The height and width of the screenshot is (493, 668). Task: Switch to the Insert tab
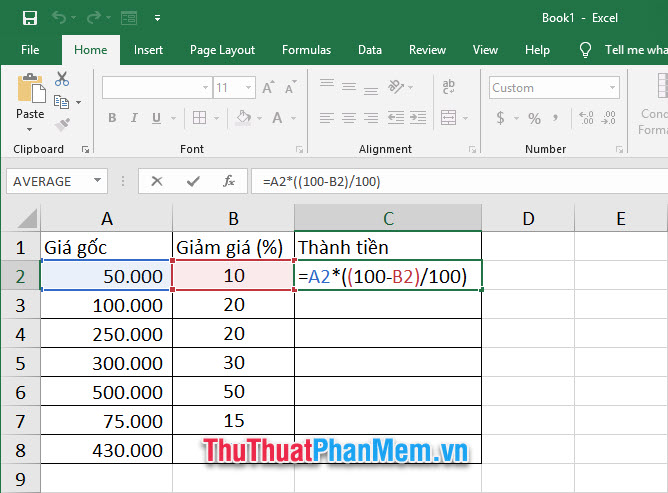pyautogui.click(x=148, y=50)
